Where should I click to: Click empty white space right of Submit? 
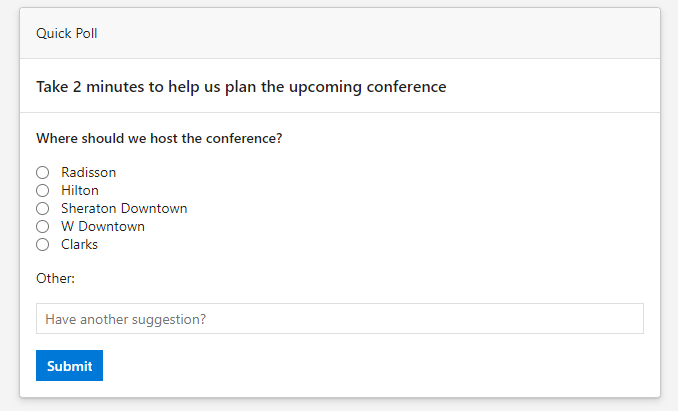pos(380,366)
